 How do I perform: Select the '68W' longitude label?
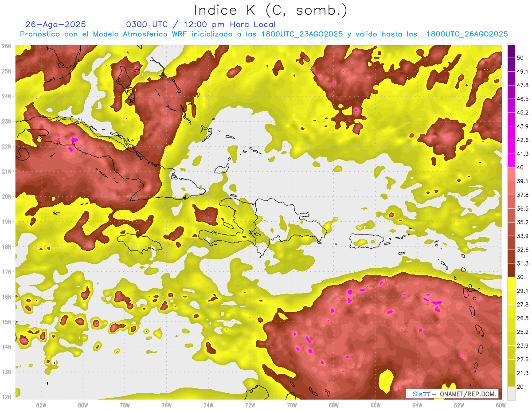pos(334,405)
